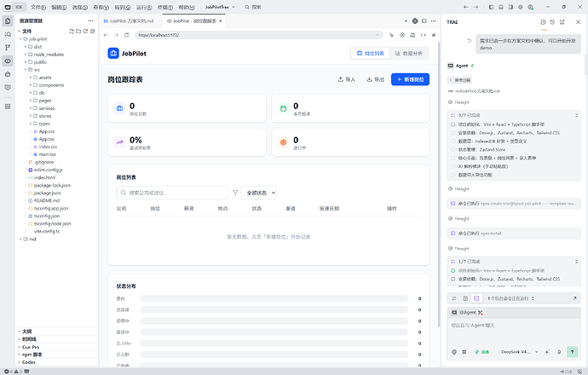Toggle notifications bell in status bar

[x=580, y=372]
